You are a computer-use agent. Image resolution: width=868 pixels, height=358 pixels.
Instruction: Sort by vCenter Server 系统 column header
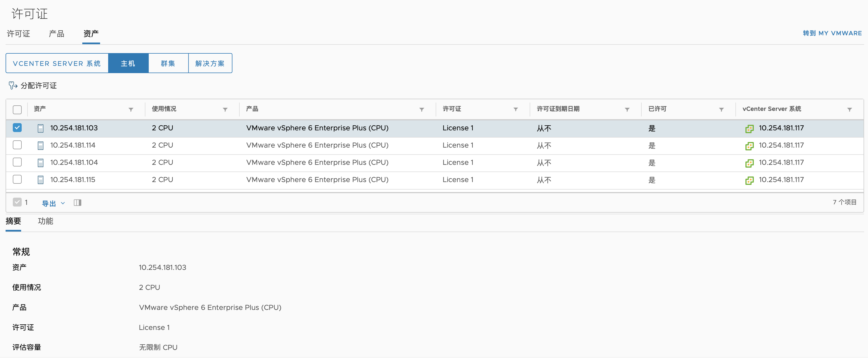tap(772, 109)
